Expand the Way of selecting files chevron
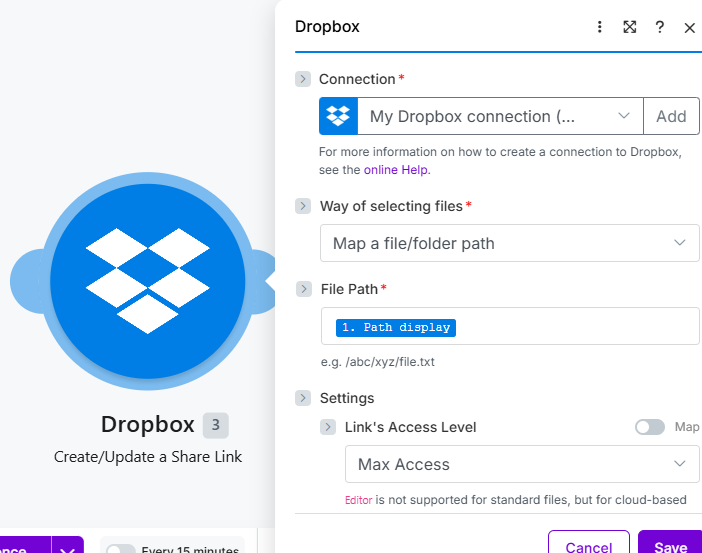This screenshot has height=553, width=702. [x=303, y=206]
